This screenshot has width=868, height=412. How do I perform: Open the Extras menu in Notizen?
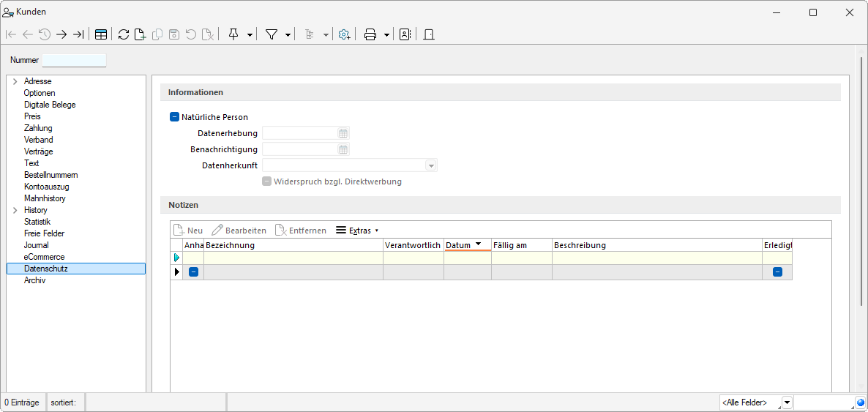pyautogui.click(x=356, y=231)
